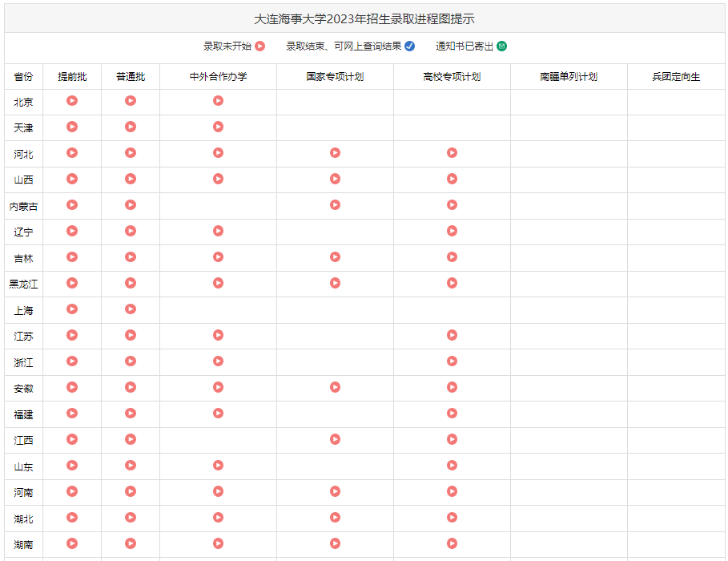
Task: Click the page title text
Action: (364, 16)
